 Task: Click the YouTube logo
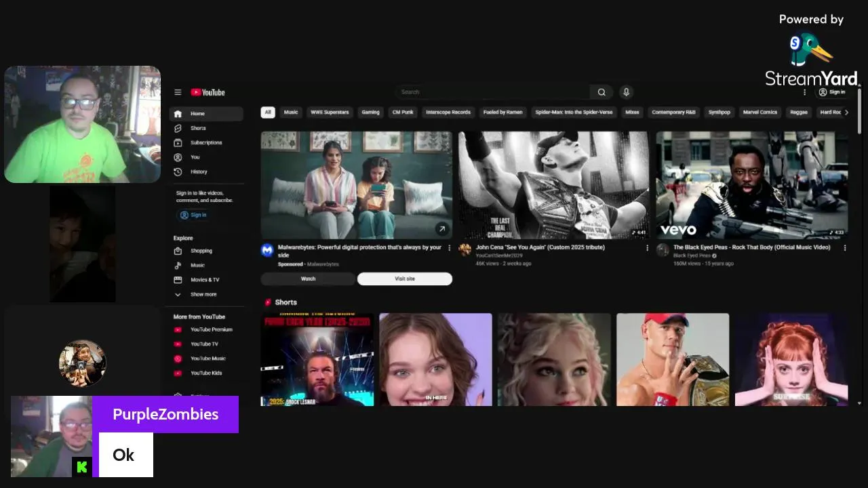point(208,92)
